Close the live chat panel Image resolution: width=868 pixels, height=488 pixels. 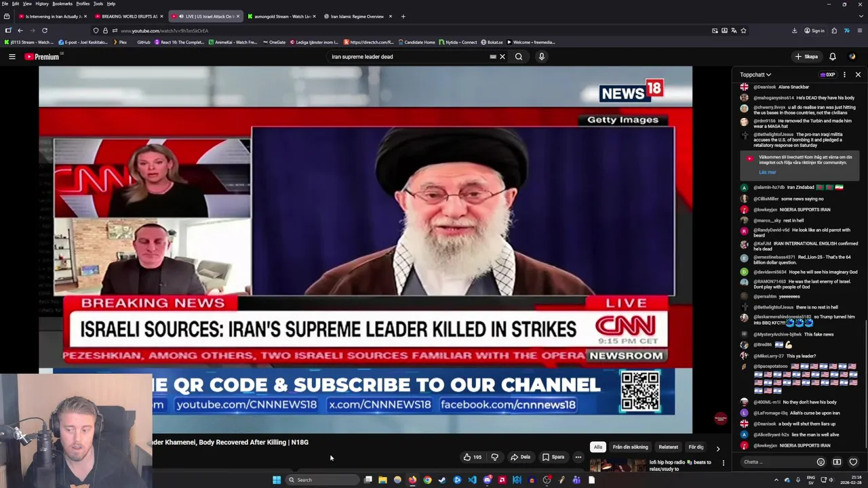point(858,75)
